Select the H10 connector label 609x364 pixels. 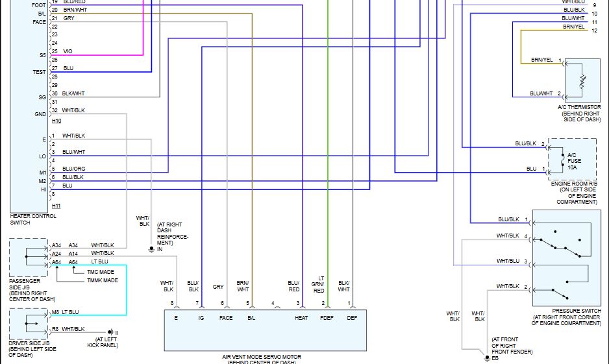[56, 121]
